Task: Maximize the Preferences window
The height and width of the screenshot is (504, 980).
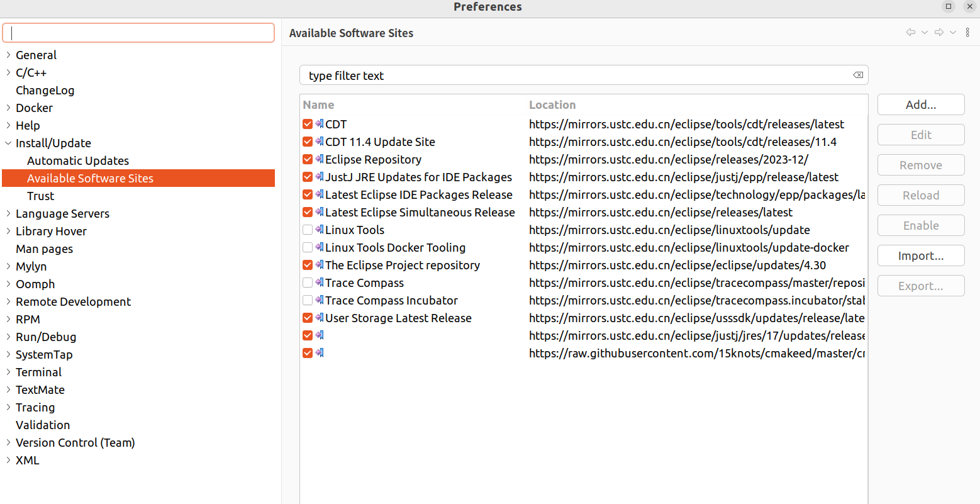Action: pos(949,6)
